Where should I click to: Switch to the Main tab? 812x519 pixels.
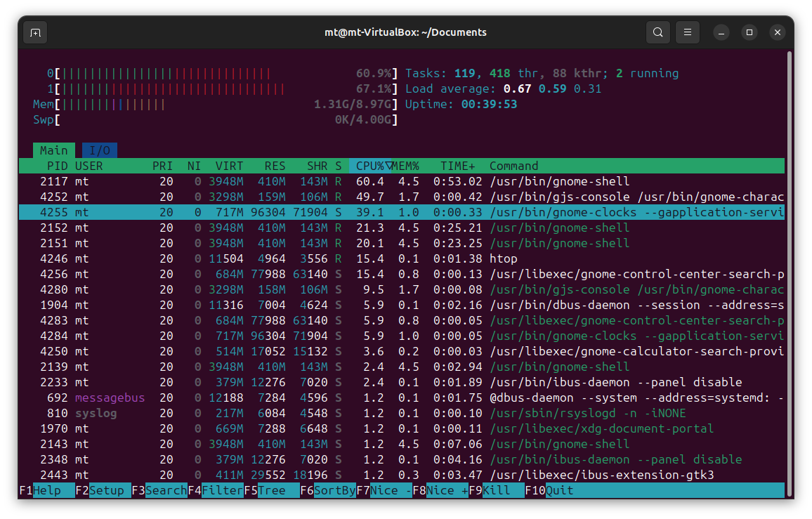53,150
